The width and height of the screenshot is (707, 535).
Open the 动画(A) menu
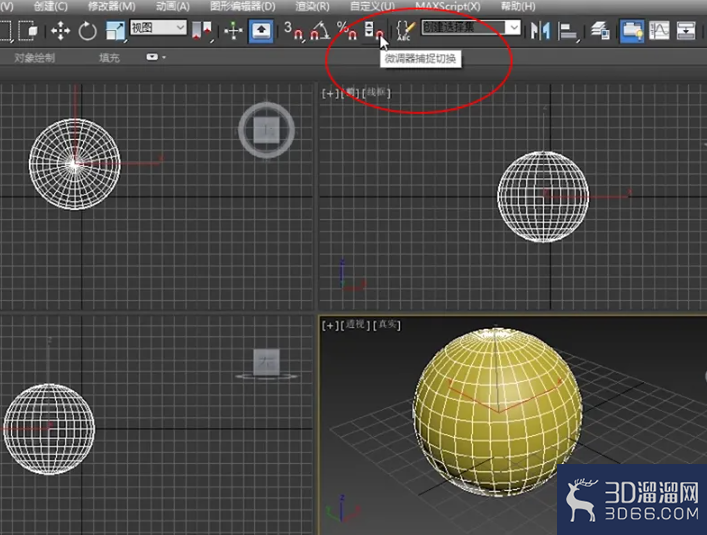click(x=172, y=6)
